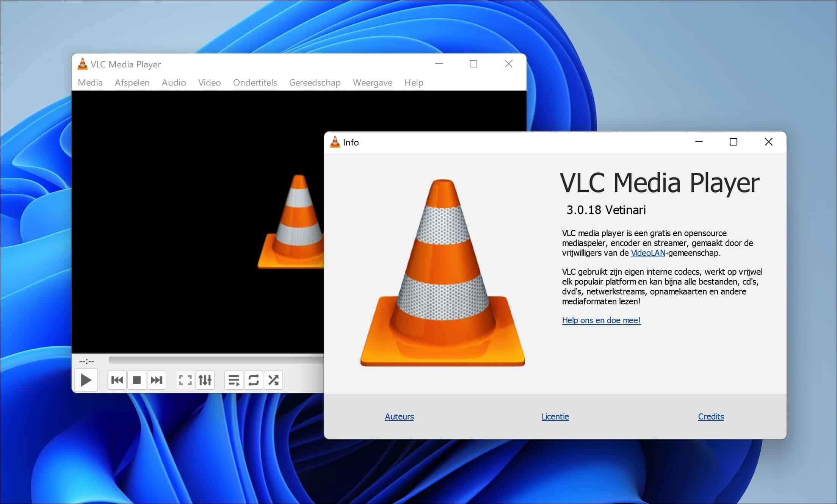Open the Media menu
Image resolution: width=837 pixels, height=504 pixels.
(x=89, y=83)
